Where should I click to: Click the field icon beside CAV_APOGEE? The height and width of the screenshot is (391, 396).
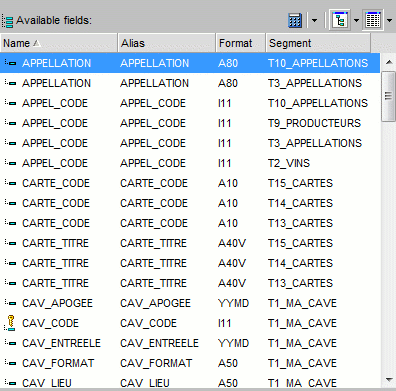(x=10, y=303)
